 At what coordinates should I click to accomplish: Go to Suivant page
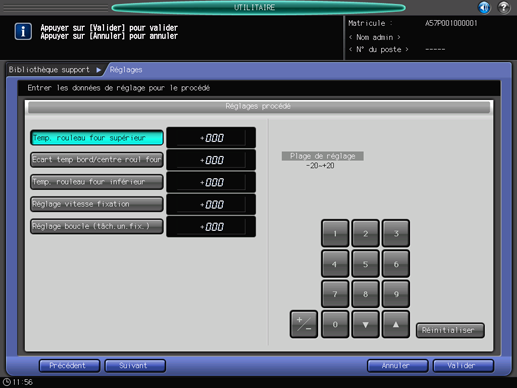(135, 365)
